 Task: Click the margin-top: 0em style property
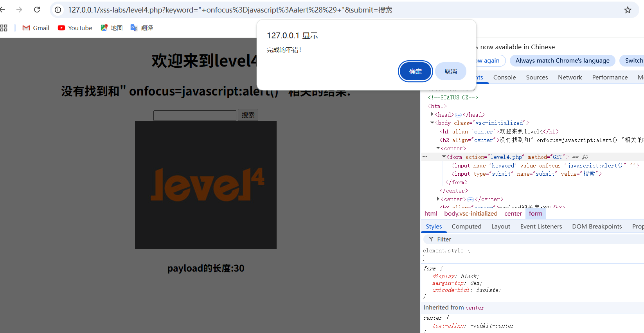tap(457, 283)
